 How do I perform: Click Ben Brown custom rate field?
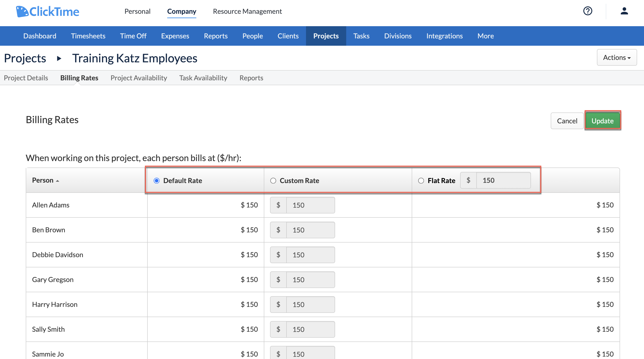coord(310,230)
